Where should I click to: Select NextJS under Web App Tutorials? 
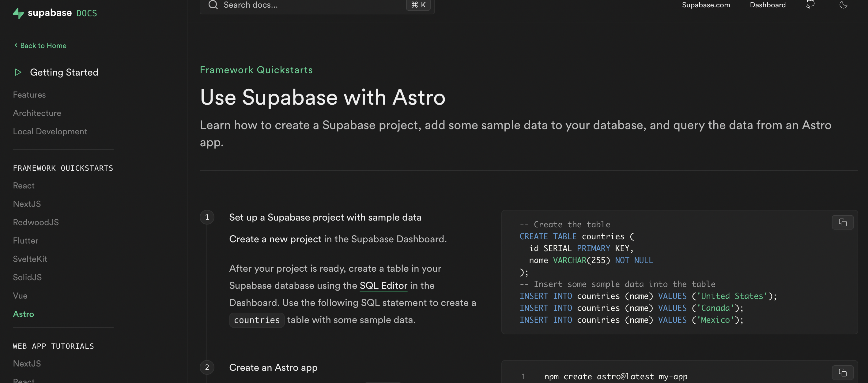click(x=27, y=363)
